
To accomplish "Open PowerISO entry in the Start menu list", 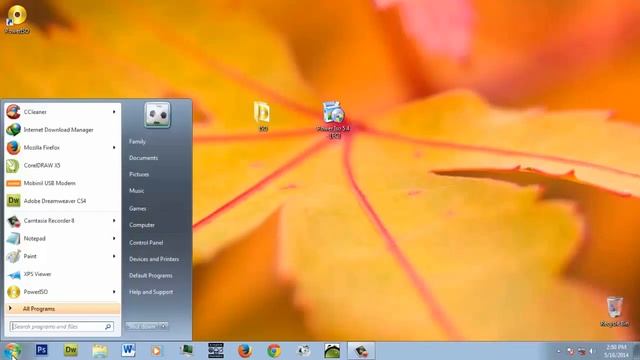I will coord(62,292).
